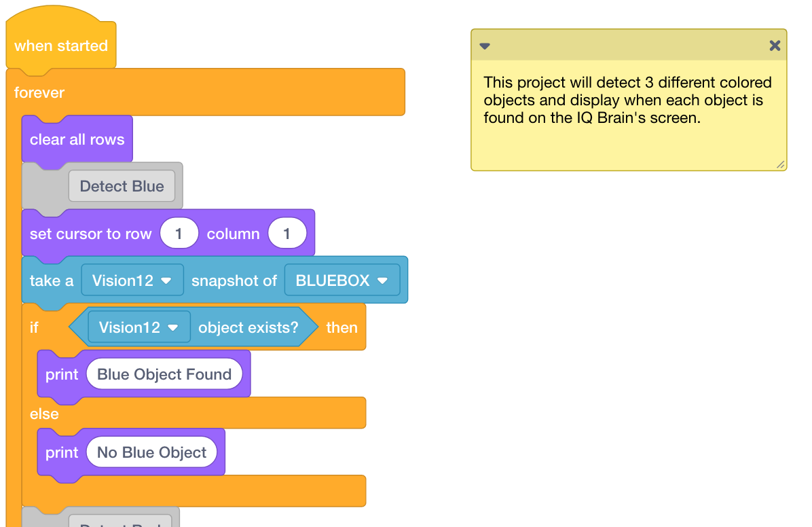Open Vision12 dropdown in object exists block

click(139, 327)
